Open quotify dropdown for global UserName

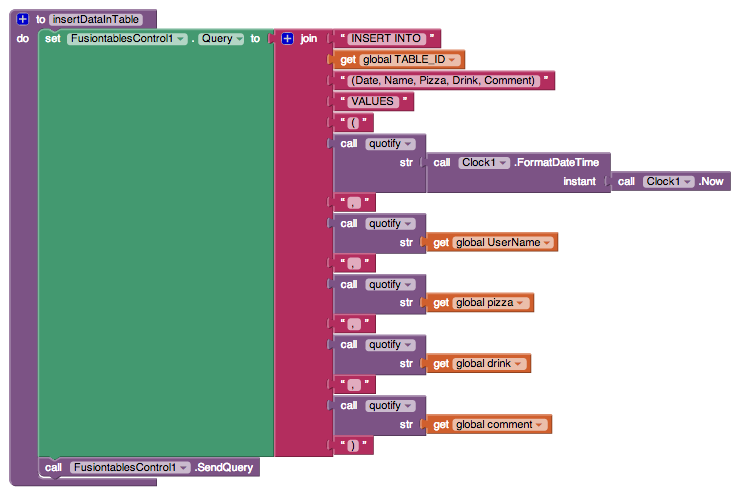click(390, 224)
